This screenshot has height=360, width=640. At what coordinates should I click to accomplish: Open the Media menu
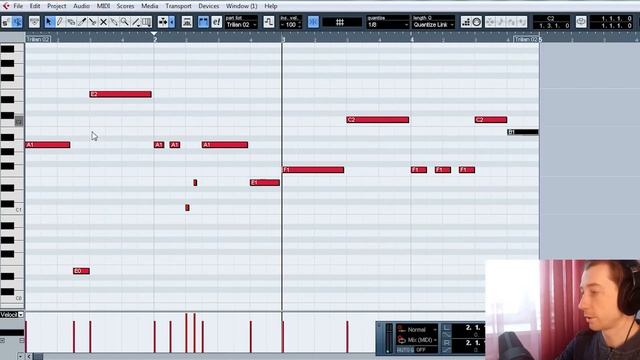150,6
